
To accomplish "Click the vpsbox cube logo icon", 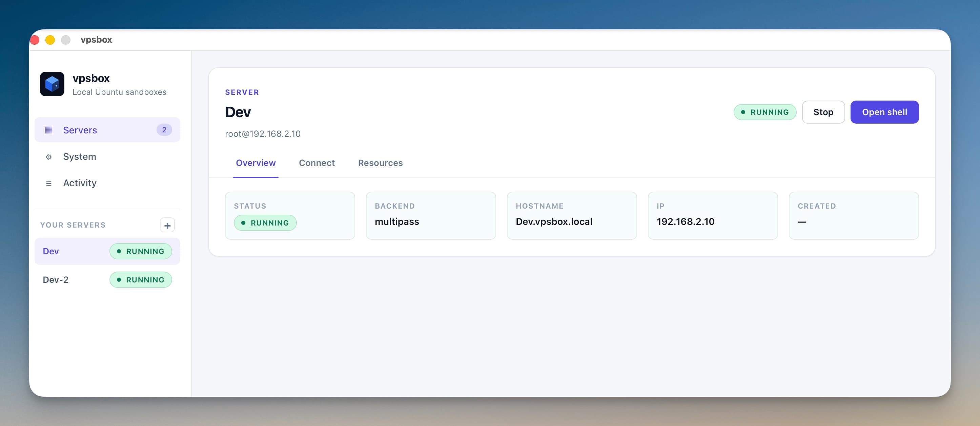I will 52,84.
